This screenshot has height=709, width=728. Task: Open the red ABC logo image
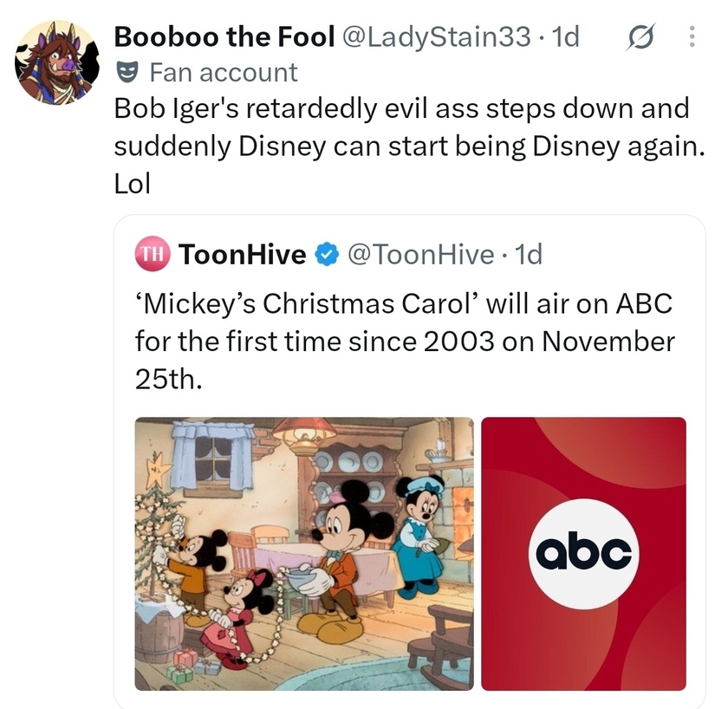[x=583, y=554]
